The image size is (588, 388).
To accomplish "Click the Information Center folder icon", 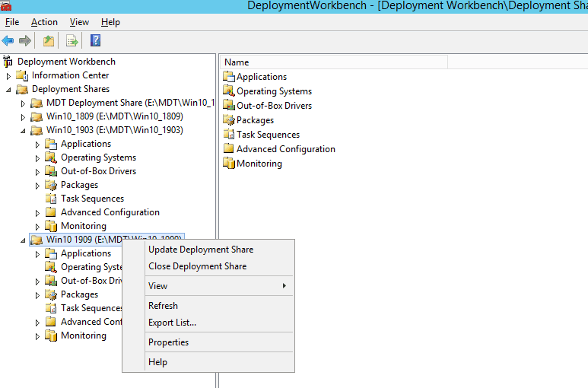I will tap(22, 75).
